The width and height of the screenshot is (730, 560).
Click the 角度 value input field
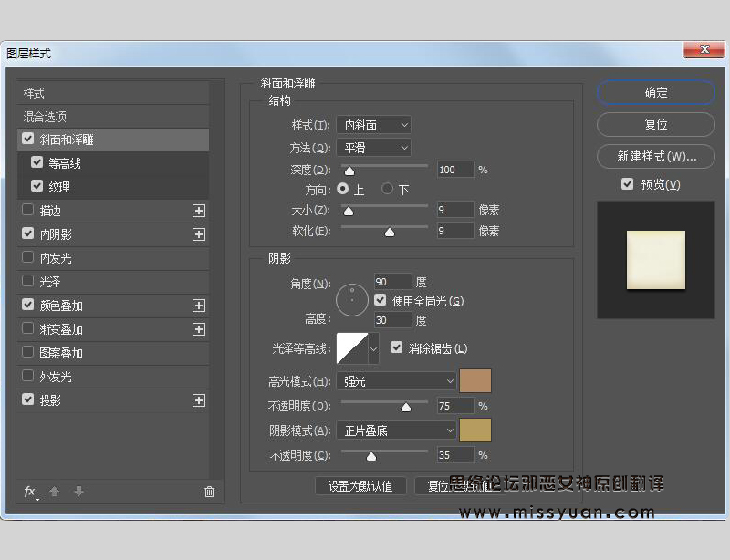392,282
